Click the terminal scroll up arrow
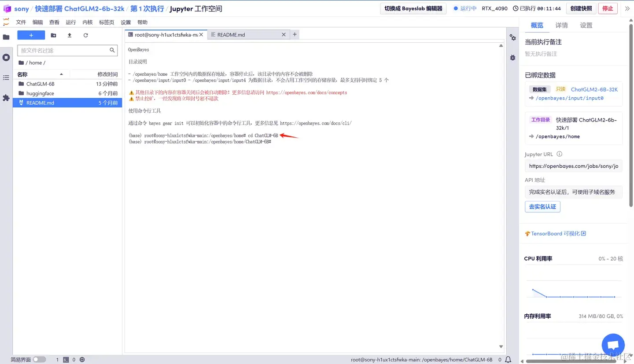Image resolution: width=634 pixels, height=364 pixels. point(501,45)
